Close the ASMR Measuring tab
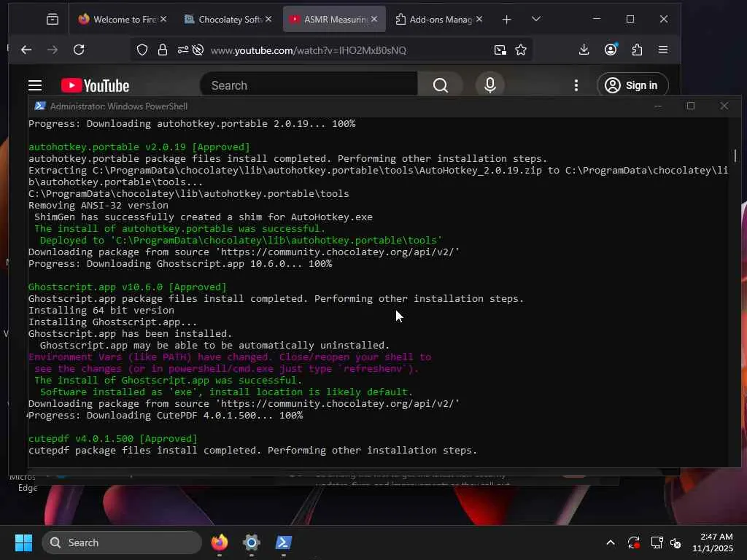The width and height of the screenshot is (747, 560). [374, 19]
